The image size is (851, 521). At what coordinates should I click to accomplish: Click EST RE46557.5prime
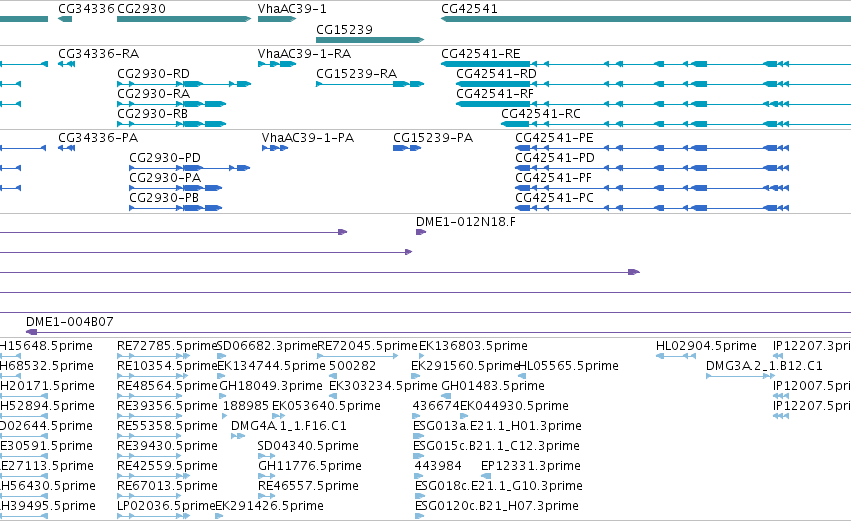pos(308,487)
